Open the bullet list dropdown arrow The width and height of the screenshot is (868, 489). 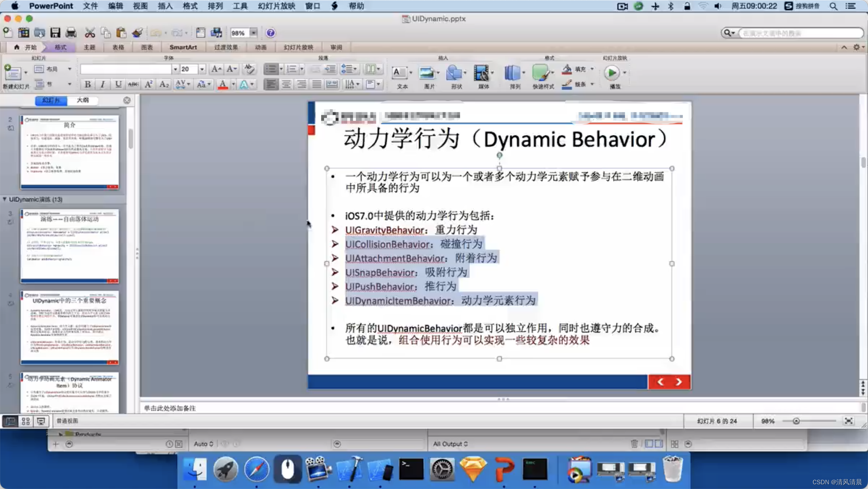(x=281, y=69)
